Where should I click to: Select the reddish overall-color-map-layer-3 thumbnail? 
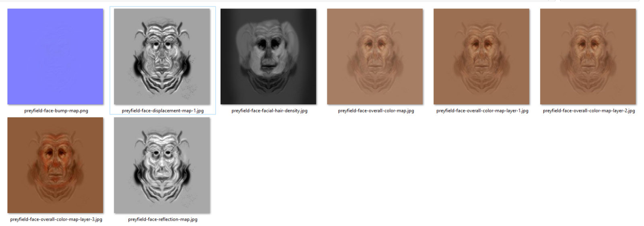(55, 165)
